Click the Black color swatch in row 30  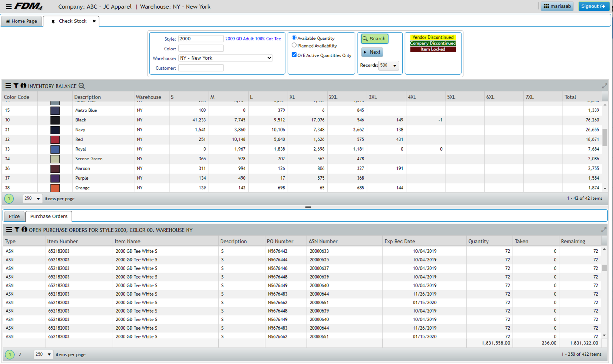tap(55, 120)
